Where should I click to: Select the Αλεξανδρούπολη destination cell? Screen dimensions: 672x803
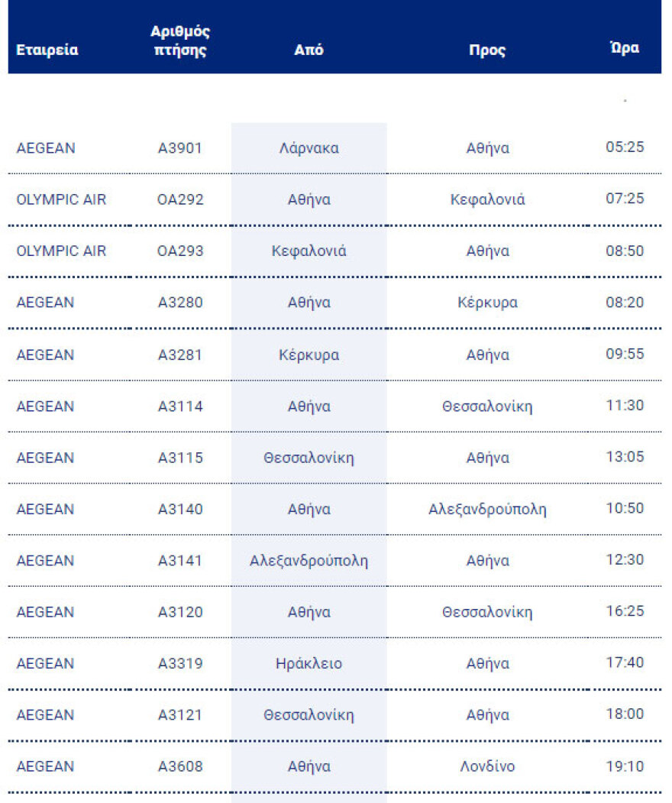tap(487, 510)
